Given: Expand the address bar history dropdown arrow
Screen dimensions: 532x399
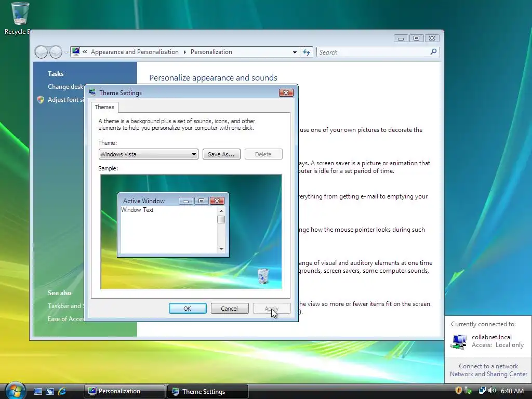Looking at the screenshot, I should pos(295,52).
